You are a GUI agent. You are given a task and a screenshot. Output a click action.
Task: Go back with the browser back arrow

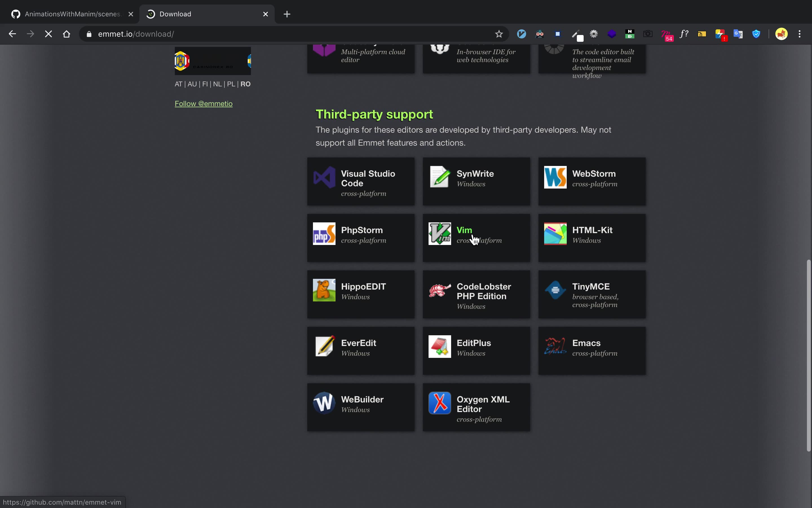coord(12,34)
